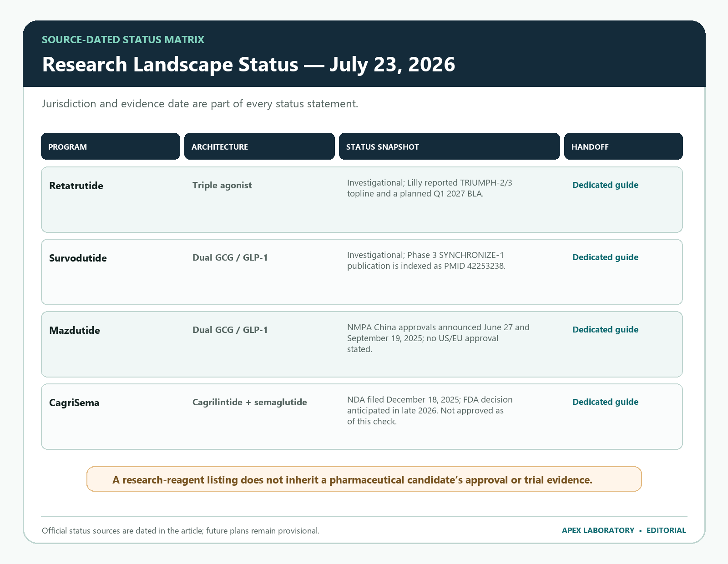Click the Triple agonist architecture cell
The height and width of the screenshot is (564, 728).
click(x=222, y=185)
